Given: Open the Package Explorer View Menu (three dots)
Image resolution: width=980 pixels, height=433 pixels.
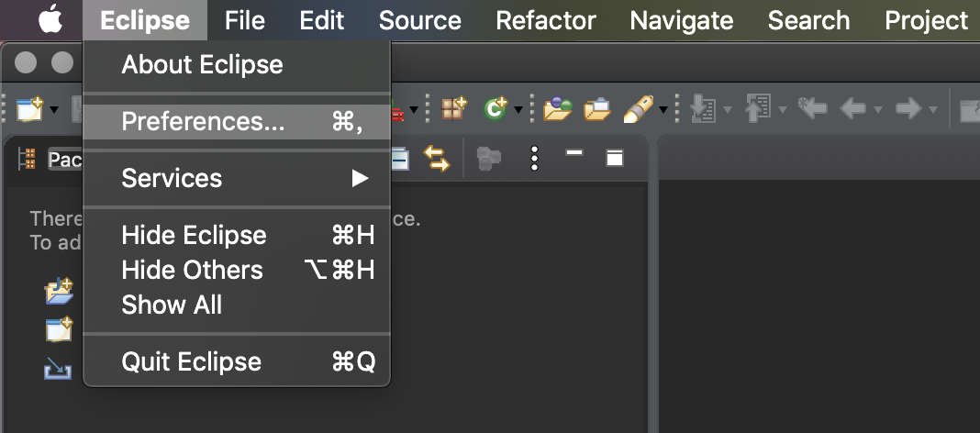Looking at the screenshot, I should click(x=534, y=159).
